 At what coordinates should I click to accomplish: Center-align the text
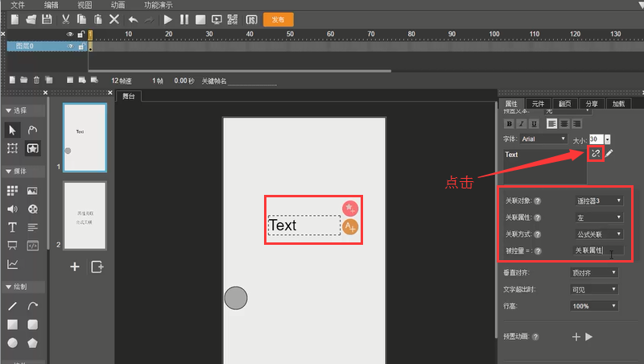(x=564, y=124)
